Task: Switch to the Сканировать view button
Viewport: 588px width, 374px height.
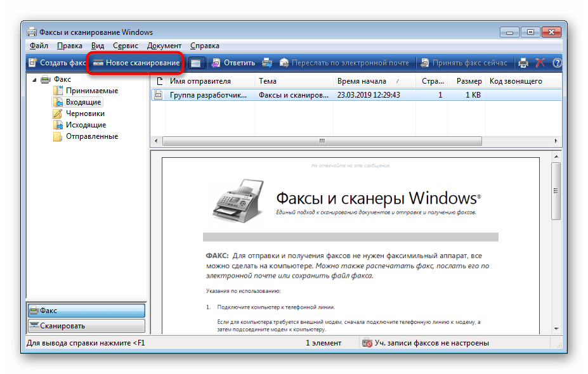Action: (86, 326)
